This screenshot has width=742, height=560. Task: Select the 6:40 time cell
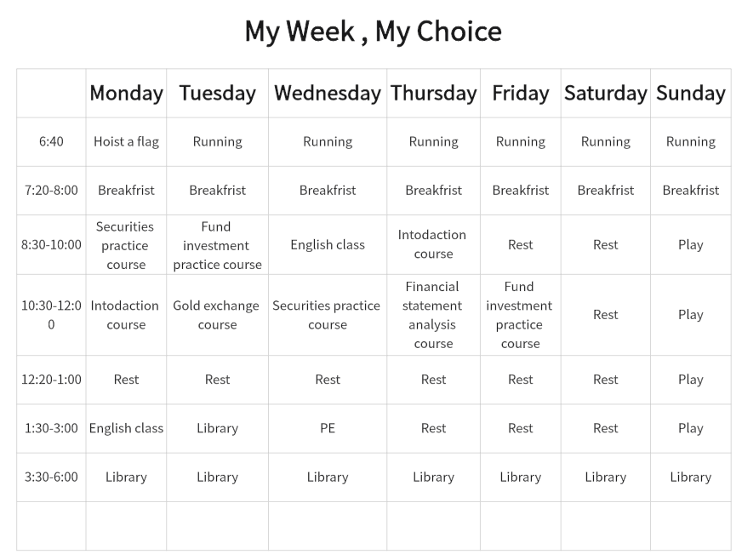click(x=51, y=142)
